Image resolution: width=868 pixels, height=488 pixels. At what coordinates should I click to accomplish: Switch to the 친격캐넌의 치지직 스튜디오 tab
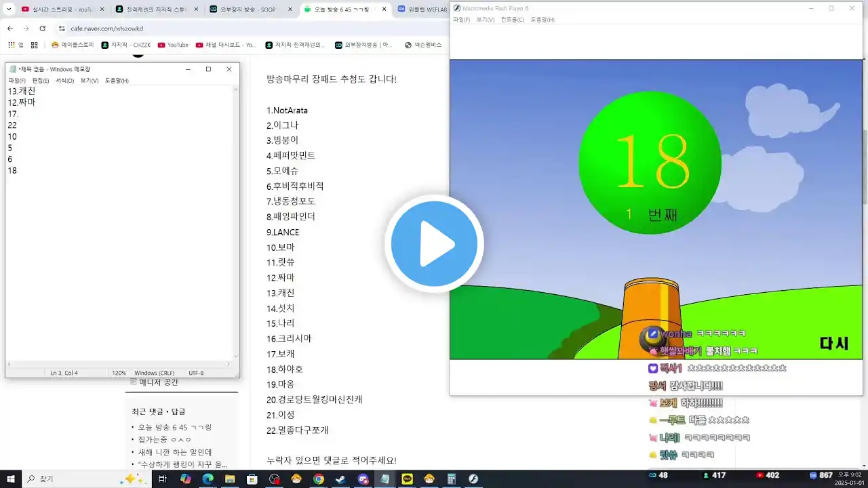tap(156, 9)
